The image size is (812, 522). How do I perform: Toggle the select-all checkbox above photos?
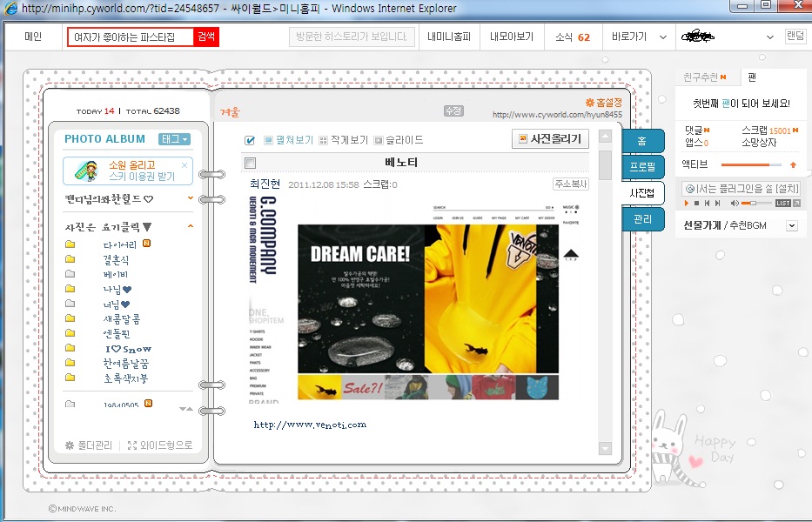pos(250,140)
